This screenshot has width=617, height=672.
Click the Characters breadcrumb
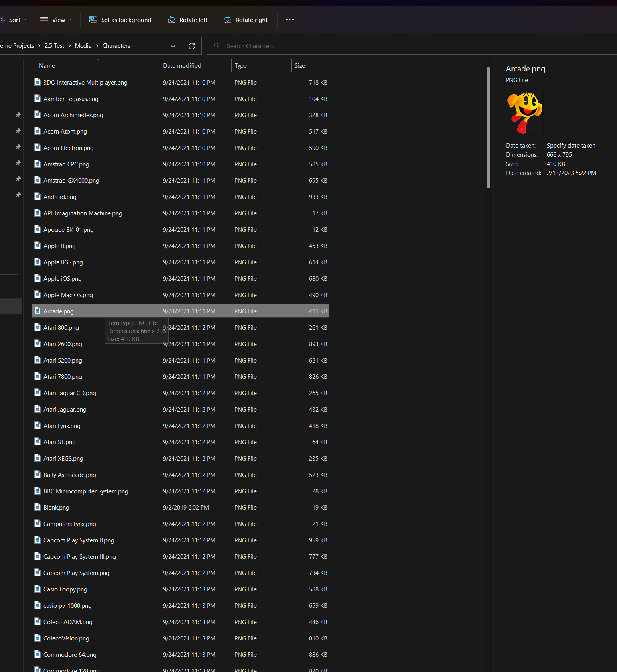click(116, 46)
